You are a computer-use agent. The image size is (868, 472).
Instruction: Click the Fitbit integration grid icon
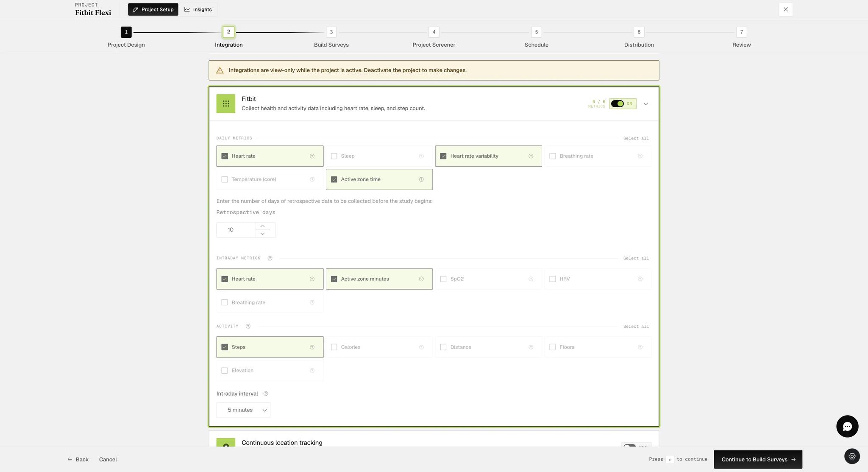pyautogui.click(x=226, y=103)
